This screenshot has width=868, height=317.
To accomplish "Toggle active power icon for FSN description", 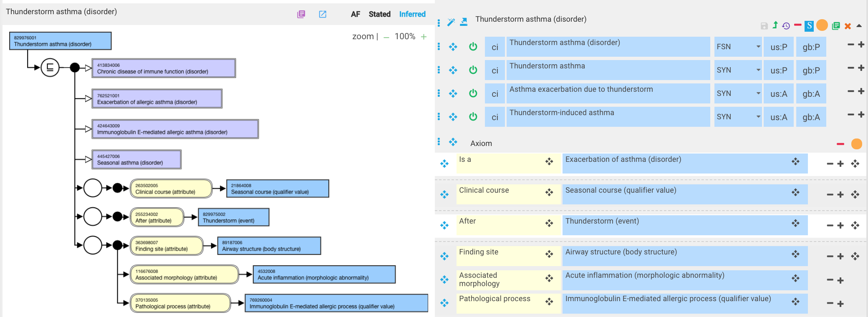I will pos(473,46).
